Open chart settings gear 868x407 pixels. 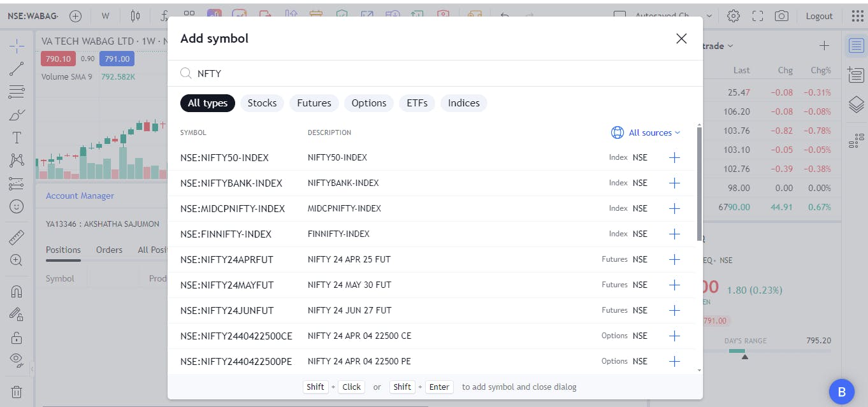[x=734, y=16]
